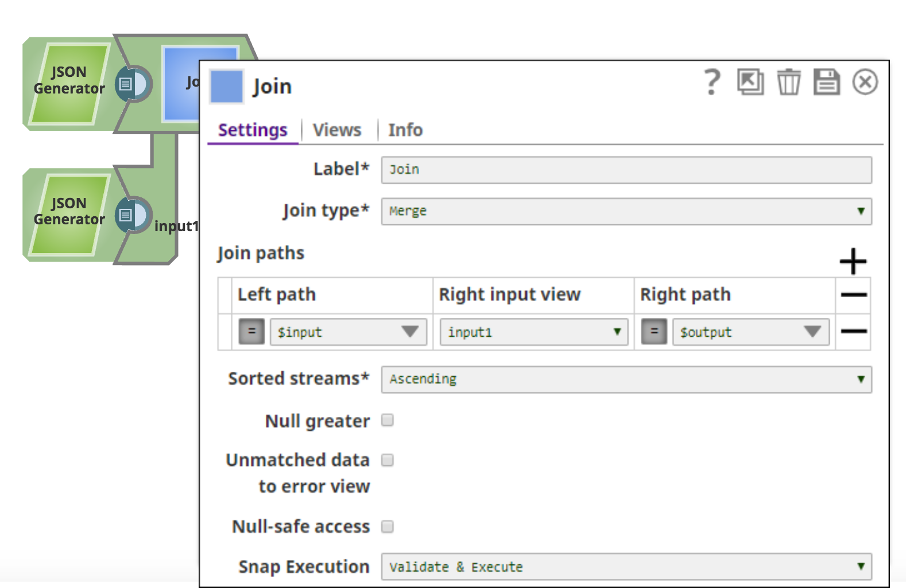Check Unmatched data to error view
Image resolution: width=906 pixels, height=588 pixels.
click(x=388, y=460)
